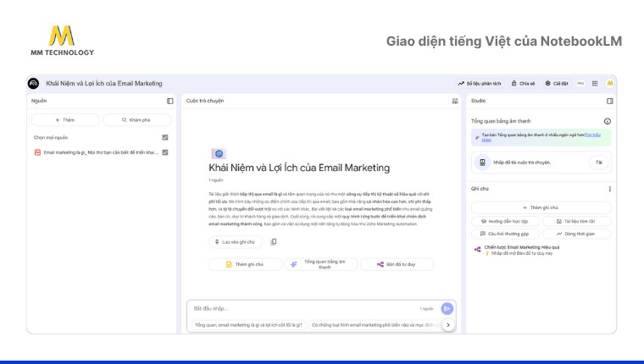Click the audio conversation load icon
This screenshot has height=364, width=644.
[483, 163]
